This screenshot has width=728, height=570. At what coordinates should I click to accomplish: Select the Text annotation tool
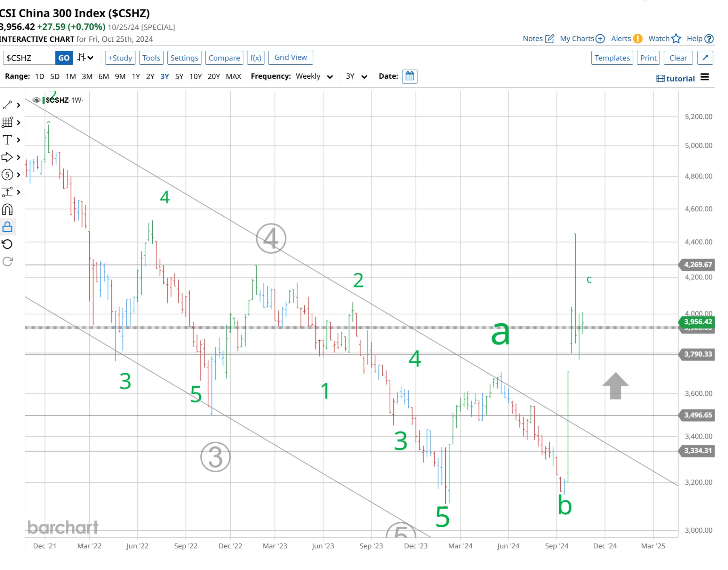[7, 140]
